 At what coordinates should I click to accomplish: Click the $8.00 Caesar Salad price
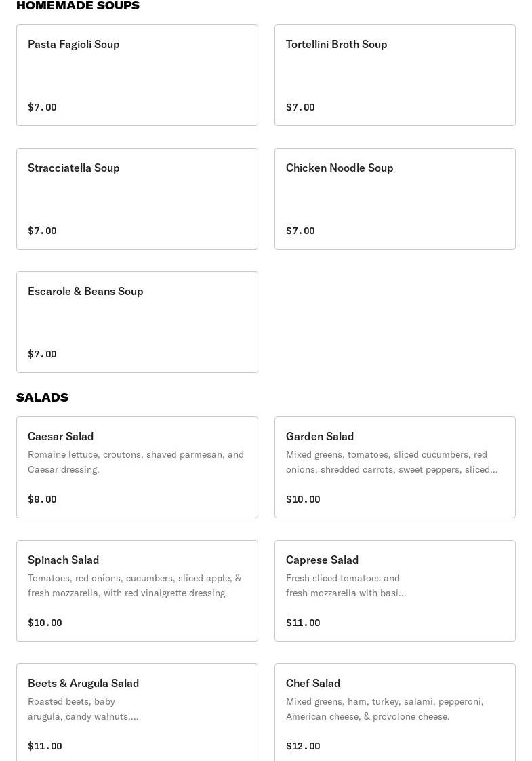point(42,499)
